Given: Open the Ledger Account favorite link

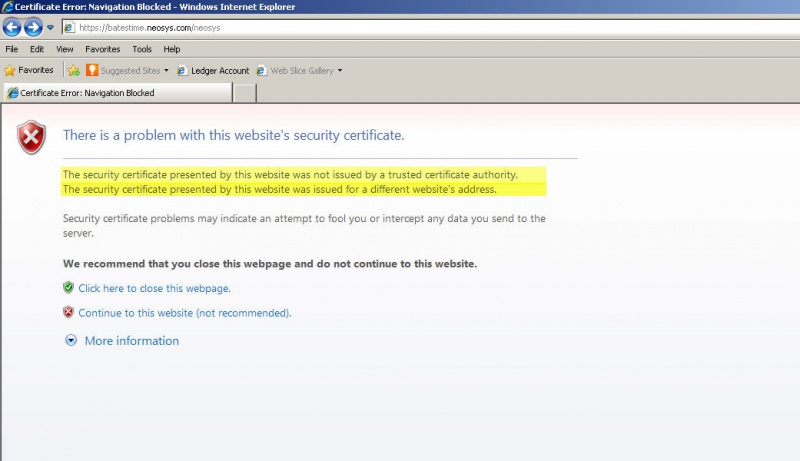Looking at the screenshot, I should click(213, 70).
